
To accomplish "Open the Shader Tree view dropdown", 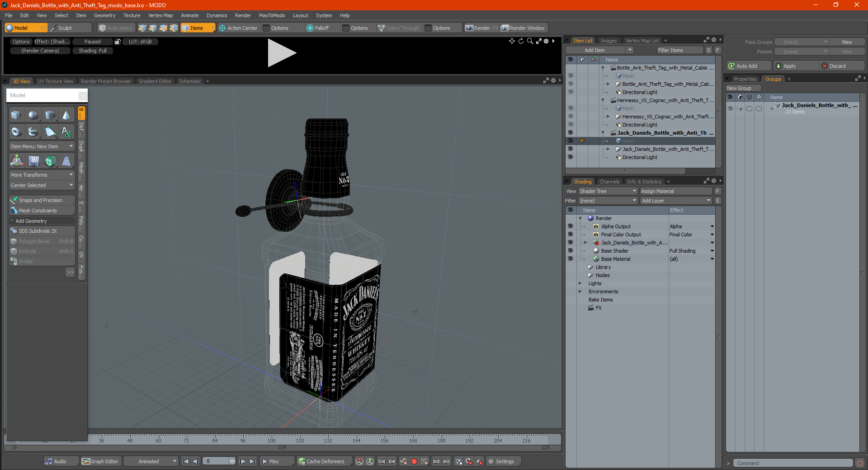I will [x=608, y=191].
